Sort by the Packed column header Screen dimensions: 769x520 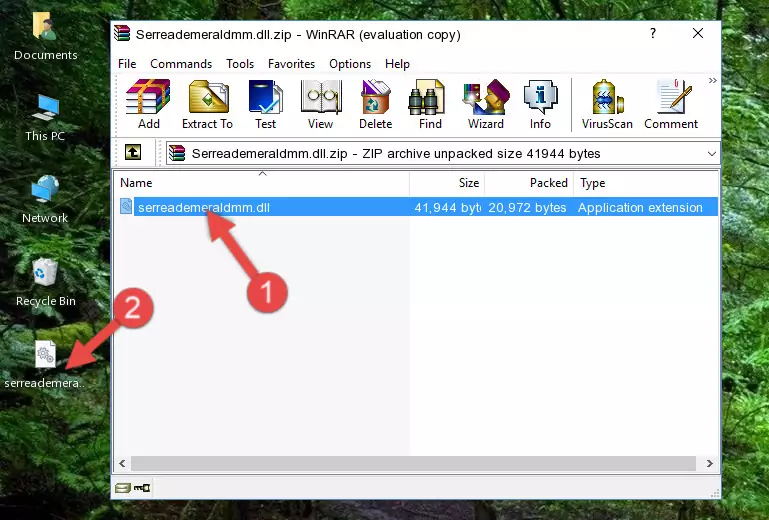click(529, 183)
